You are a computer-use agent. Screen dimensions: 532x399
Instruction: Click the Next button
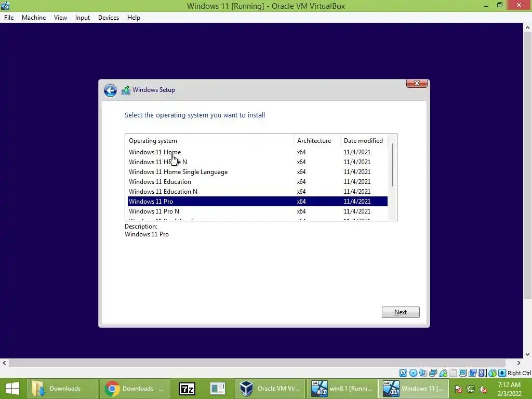401,312
